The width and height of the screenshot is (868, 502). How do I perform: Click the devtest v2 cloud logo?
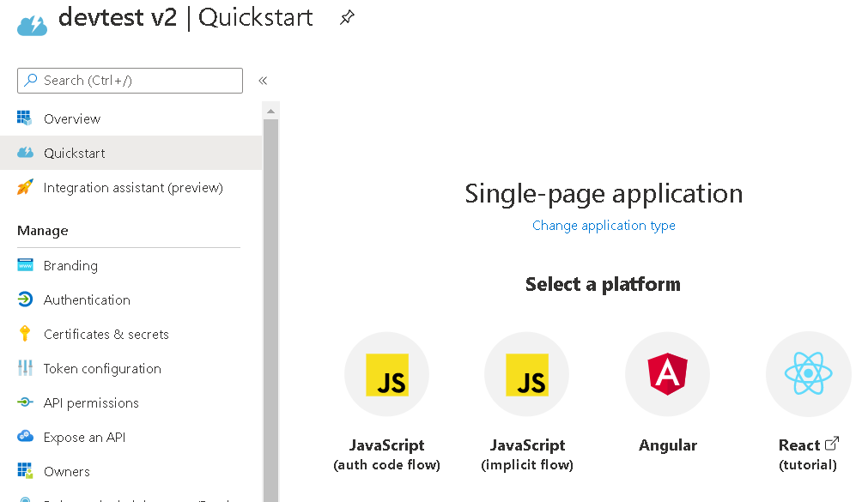pos(32,26)
